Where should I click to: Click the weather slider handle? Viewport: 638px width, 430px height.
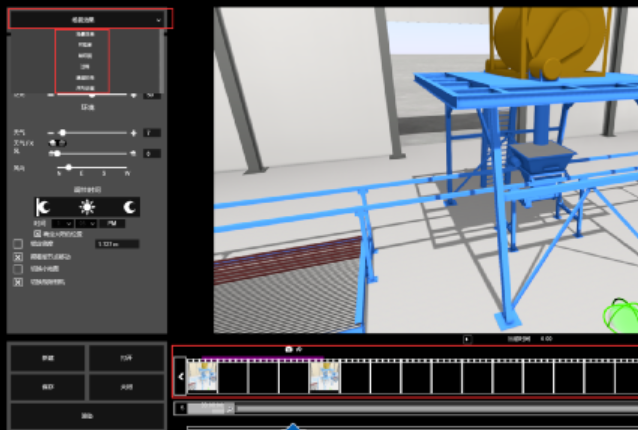click(62, 133)
